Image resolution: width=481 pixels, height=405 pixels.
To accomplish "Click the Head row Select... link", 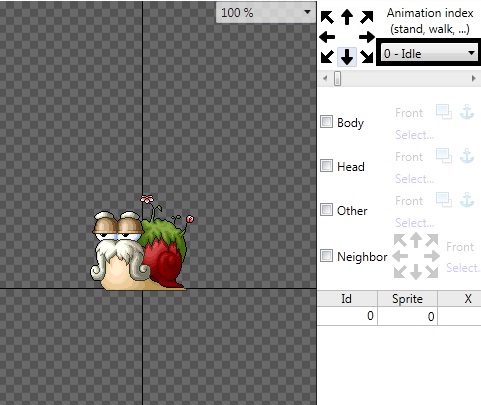I will (415, 179).
